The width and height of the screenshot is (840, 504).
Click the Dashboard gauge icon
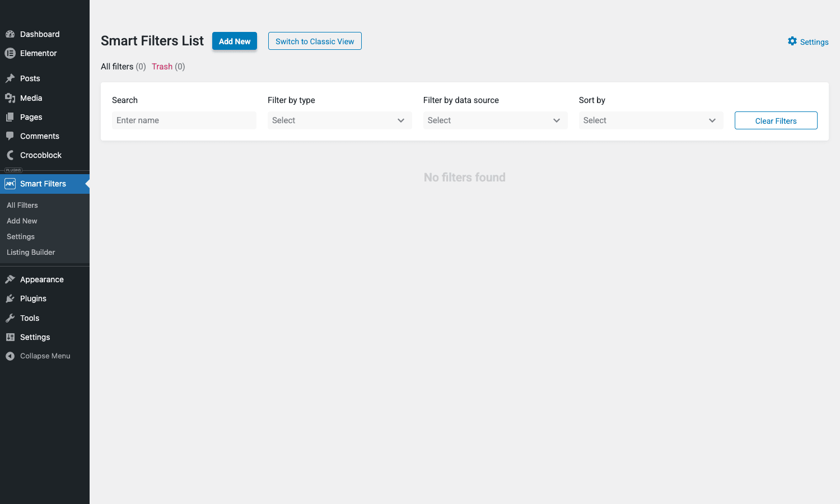(x=10, y=34)
